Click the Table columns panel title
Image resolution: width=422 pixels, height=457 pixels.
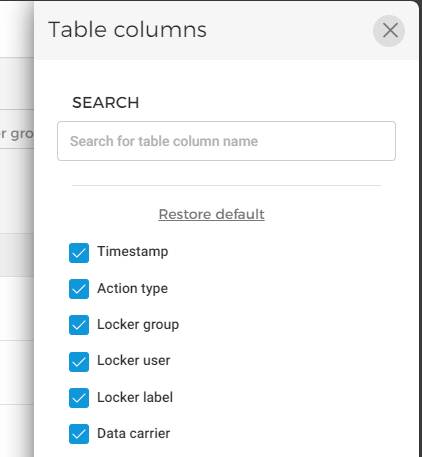[128, 29]
